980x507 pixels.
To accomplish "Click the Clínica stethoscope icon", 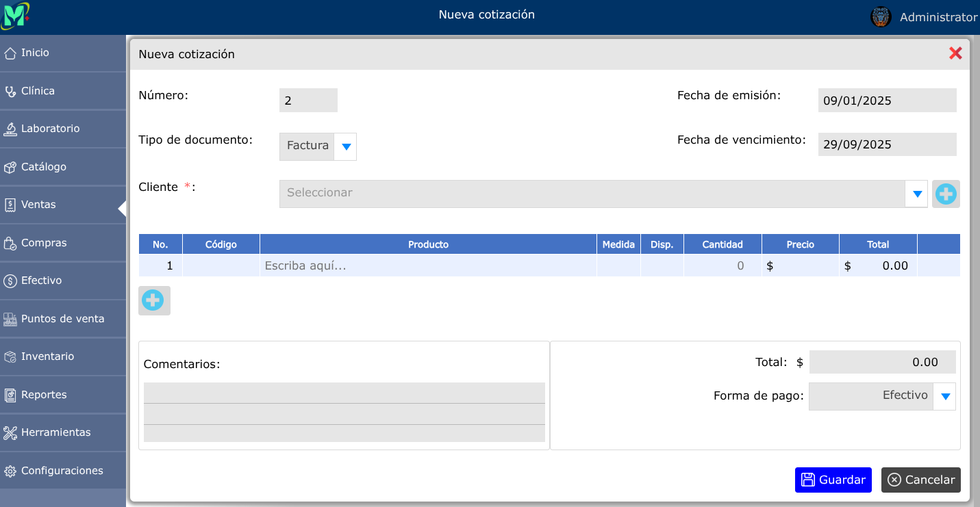I will (x=10, y=91).
